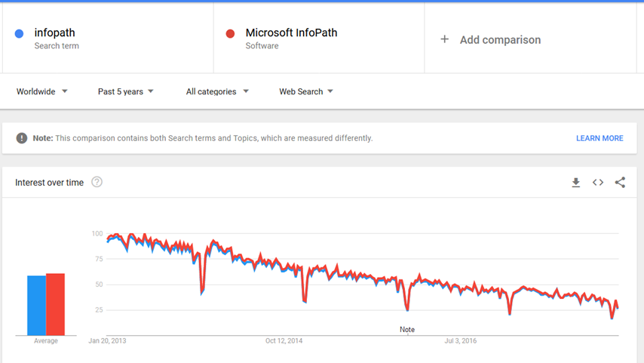Expand the All categories dropdown
Image resolution: width=644 pixels, height=363 pixels.
(217, 91)
